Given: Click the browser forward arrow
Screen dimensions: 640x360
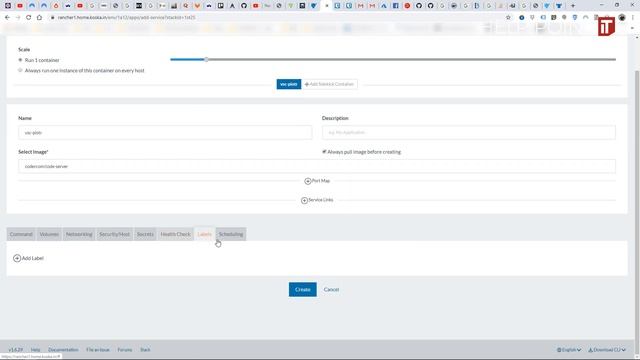Looking at the screenshot, I should 18,18.
